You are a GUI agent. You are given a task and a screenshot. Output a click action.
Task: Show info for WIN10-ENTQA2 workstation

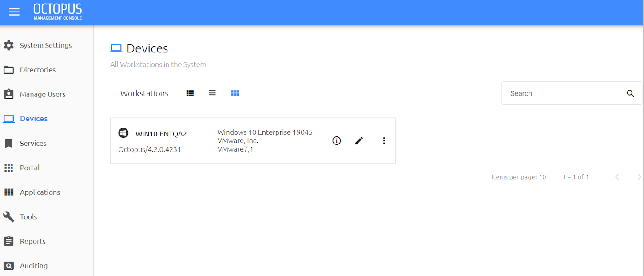click(x=337, y=141)
